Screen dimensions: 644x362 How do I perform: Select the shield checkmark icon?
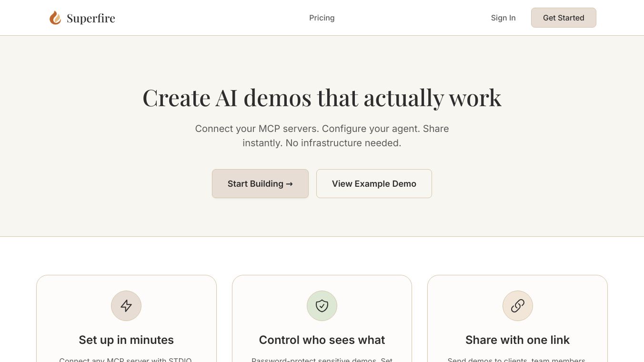pos(322,306)
